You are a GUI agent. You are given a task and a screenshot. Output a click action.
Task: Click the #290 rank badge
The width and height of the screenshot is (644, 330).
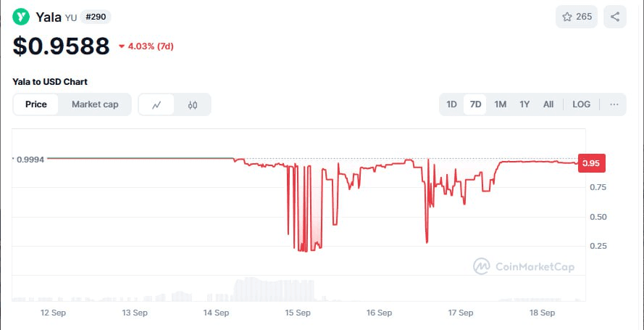point(96,17)
